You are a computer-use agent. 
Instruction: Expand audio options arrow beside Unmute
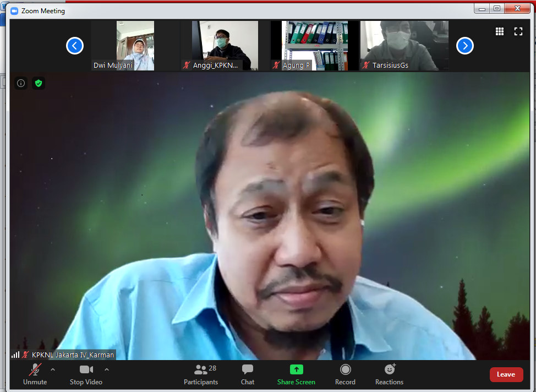pyautogui.click(x=53, y=369)
